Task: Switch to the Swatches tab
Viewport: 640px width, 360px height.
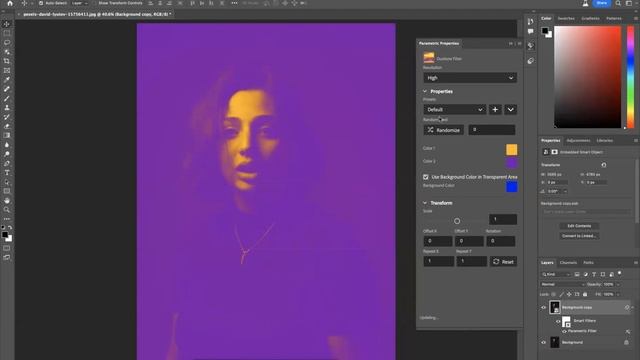Action: [566, 18]
